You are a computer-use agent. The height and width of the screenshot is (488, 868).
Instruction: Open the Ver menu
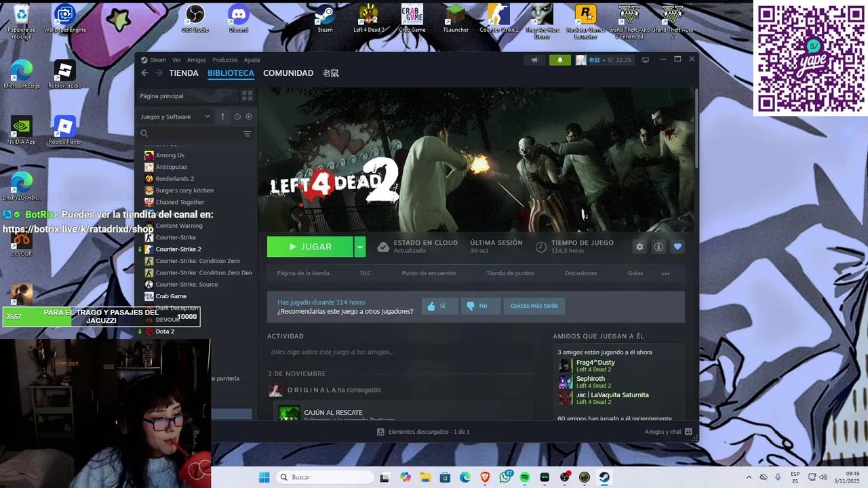tap(176, 60)
